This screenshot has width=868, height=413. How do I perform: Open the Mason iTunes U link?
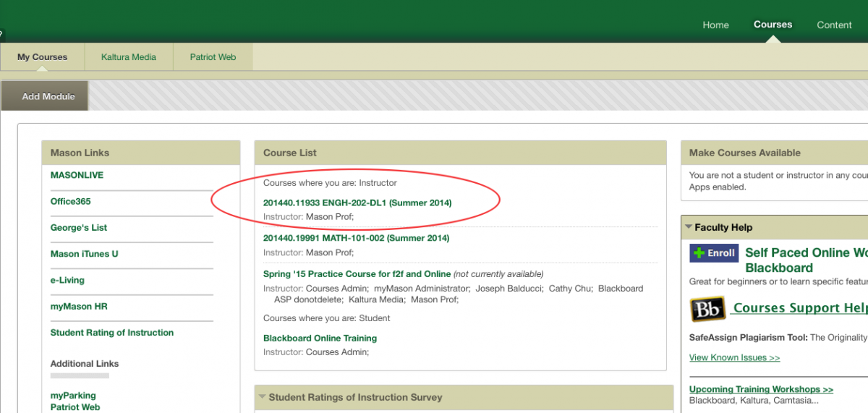coord(84,254)
